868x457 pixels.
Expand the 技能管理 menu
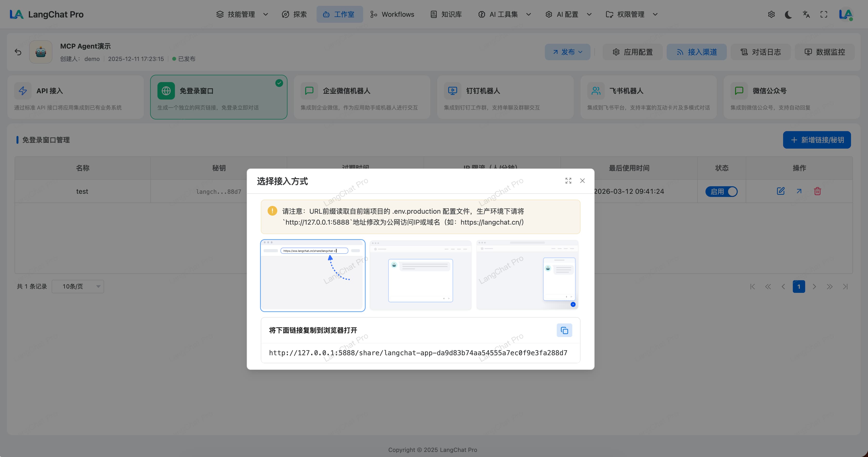click(242, 15)
